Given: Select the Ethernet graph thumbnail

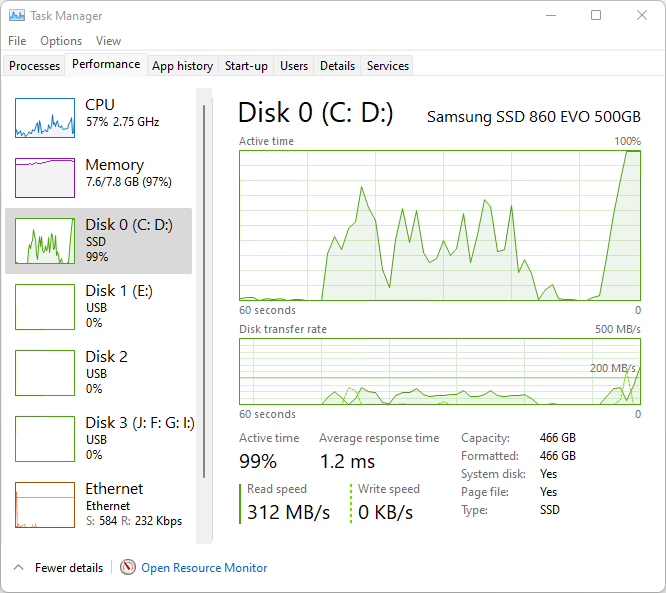Looking at the screenshot, I should click(45, 505).
